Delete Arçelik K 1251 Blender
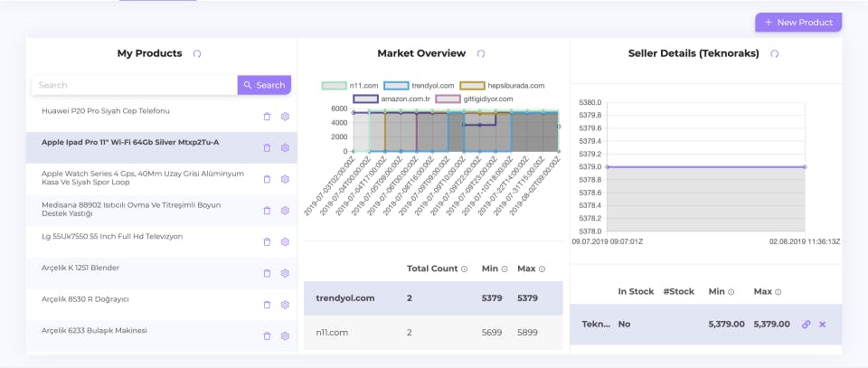Viewport: 868px width, 368px height. point(267,273)
